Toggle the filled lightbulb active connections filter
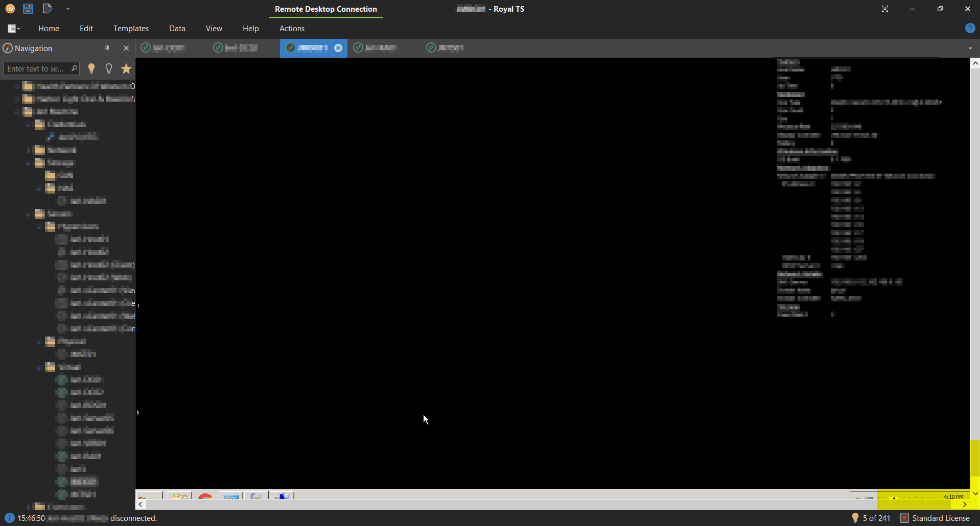 click(91, 68)
